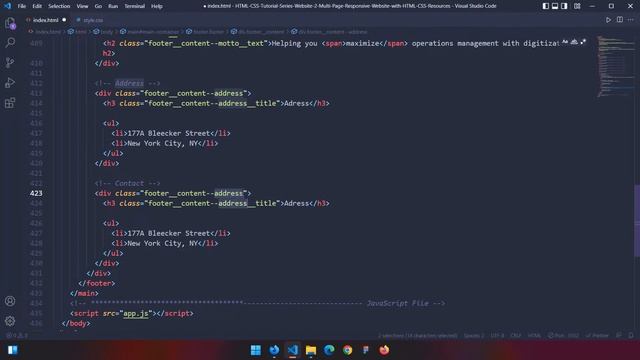Change indentation via Spaces: 2
The width and height of the screenshot is (640, 360).
point(474,336)
